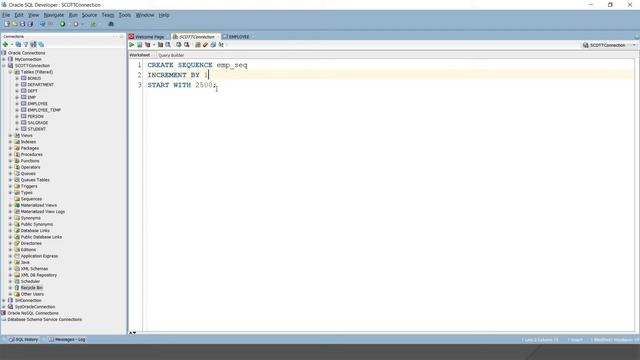The width and height of the screenshot is (640, 360).
Task: Click line 3 START WITH 2500 in editor
Action: pos(182,85)
